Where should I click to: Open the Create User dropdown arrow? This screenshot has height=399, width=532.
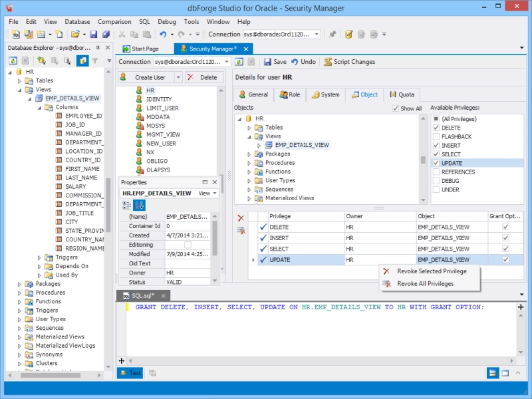coord(178,77)
